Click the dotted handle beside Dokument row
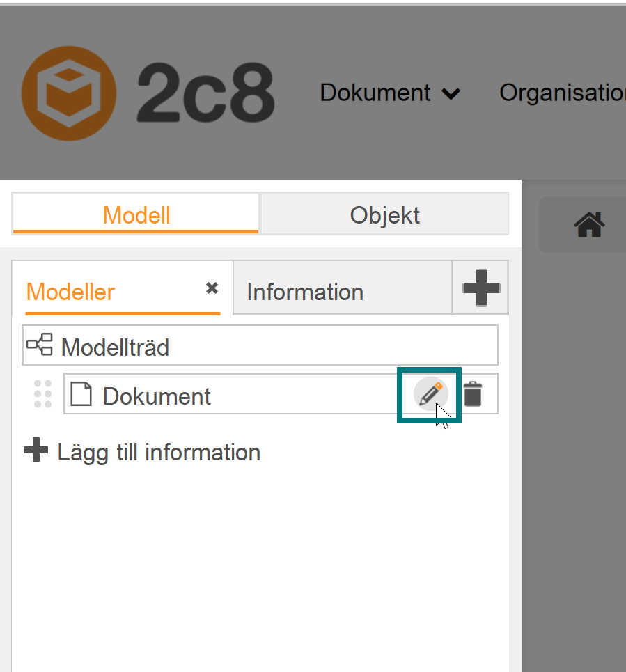The width and height of the screenshot is (626, 672). 43,394
